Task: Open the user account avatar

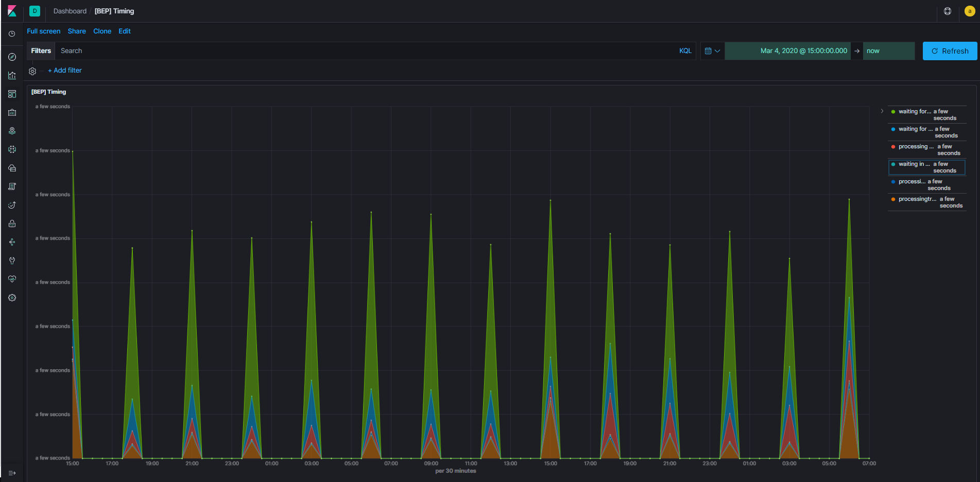Action: click(970, 11)
